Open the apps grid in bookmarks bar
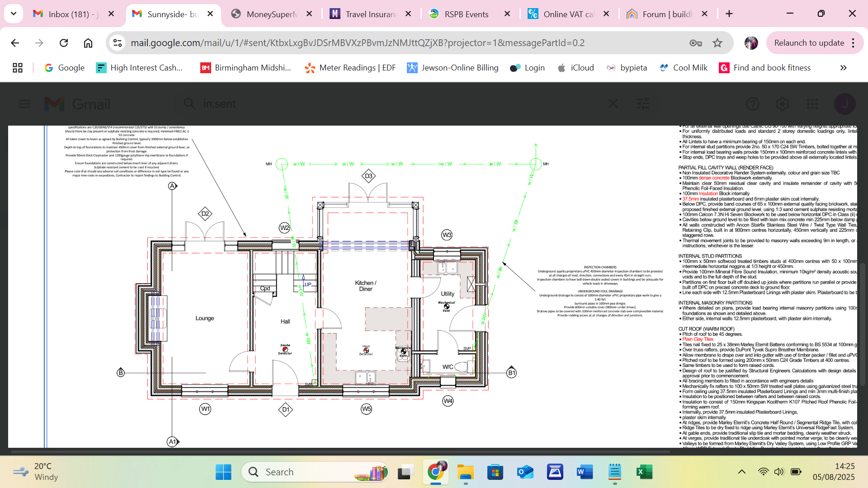The height and width of the screenshot is (488, 868). (x=18, y=68)
